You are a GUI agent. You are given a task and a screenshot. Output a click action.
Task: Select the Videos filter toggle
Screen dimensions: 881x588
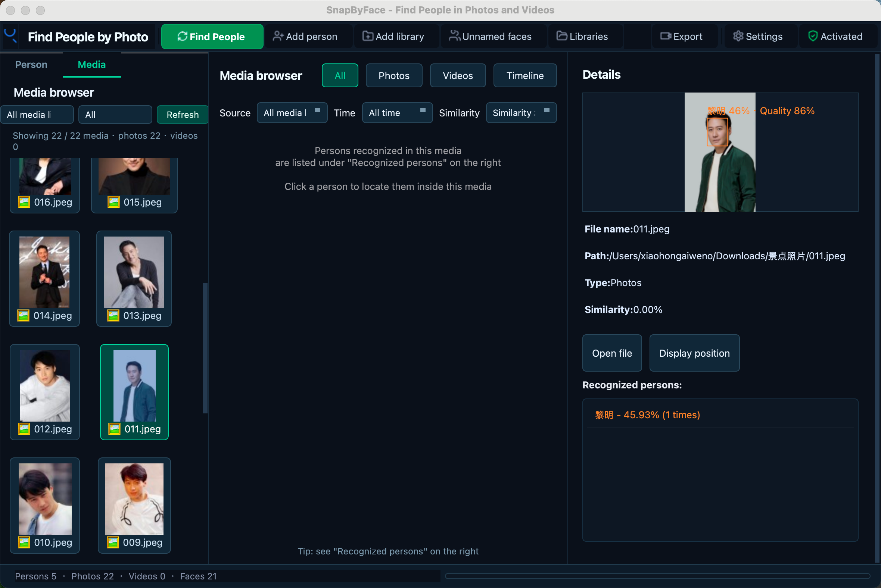(x=458, y=75)
